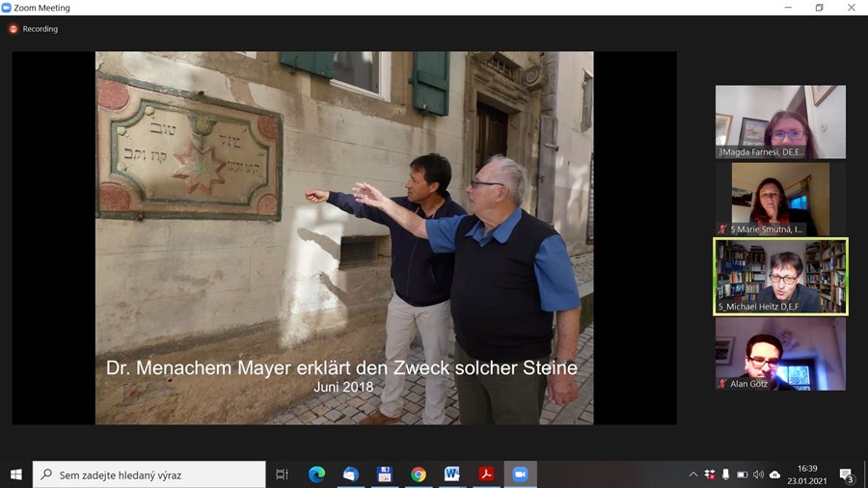Select Alan Götz's video thumbnail
Screen dimensions: 868x488
point(780,354)
